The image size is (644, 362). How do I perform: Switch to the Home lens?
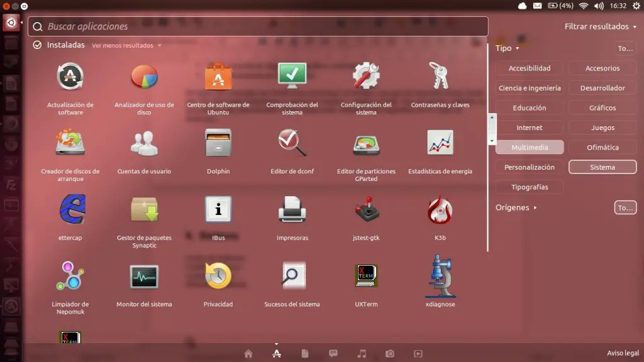pos(248,353)
